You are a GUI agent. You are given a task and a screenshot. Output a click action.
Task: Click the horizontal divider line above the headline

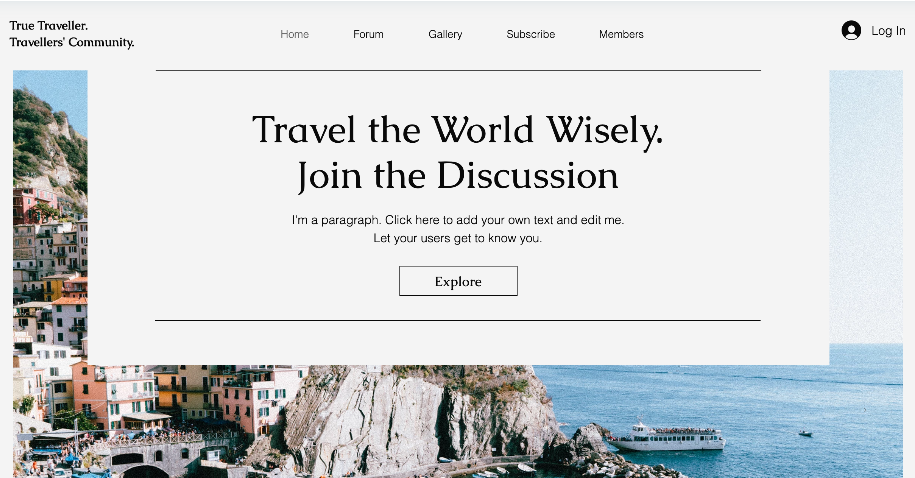click(x=458, y=71)
